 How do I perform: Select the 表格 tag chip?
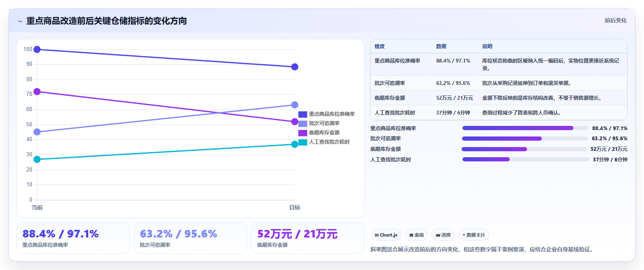click(x=416, y=235)
